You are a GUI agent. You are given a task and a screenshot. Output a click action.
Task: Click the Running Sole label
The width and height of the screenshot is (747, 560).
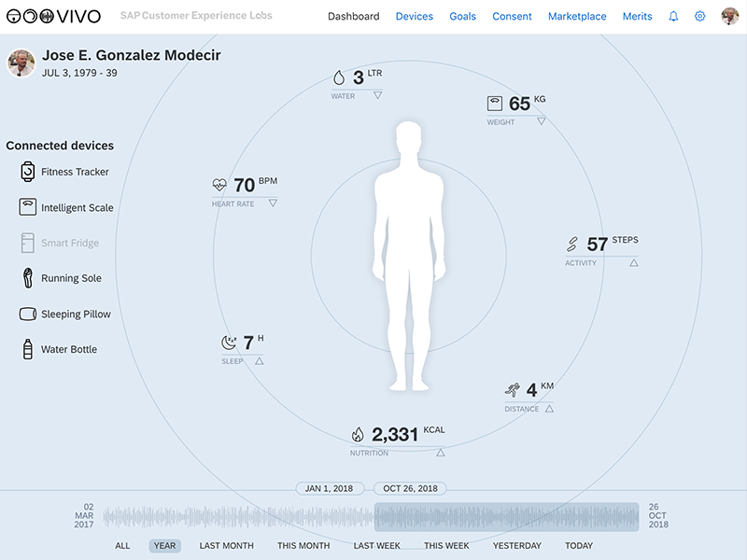[x=71, y=278]
